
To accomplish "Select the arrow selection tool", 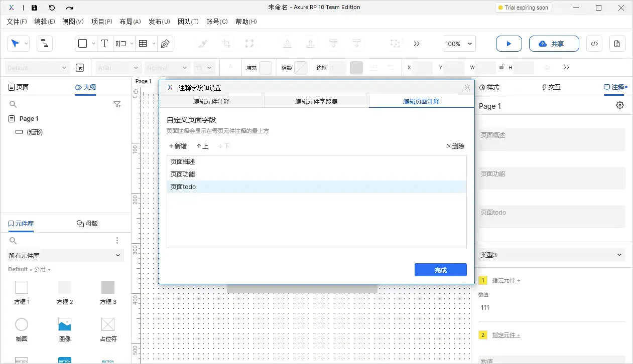I will click(x=15, y=44).
